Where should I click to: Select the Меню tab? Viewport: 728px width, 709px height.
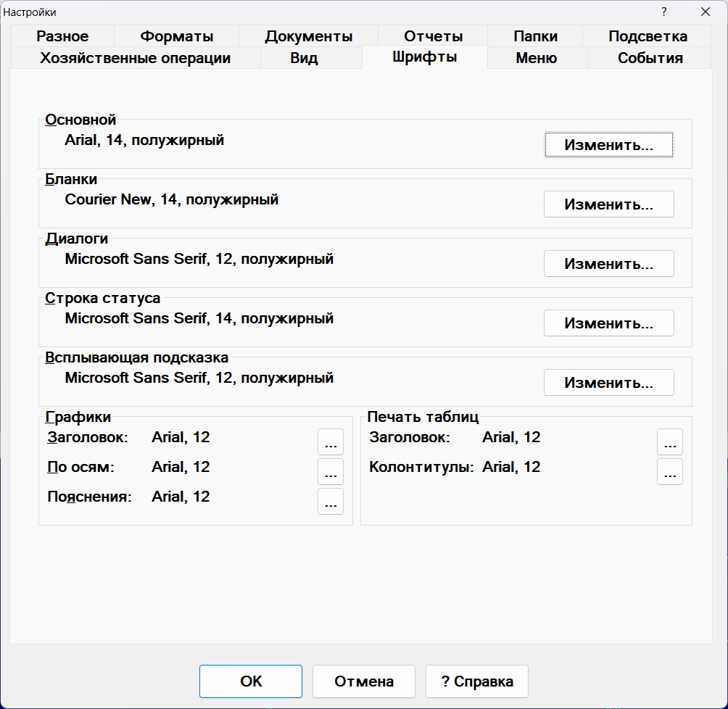tap(537, 58)
